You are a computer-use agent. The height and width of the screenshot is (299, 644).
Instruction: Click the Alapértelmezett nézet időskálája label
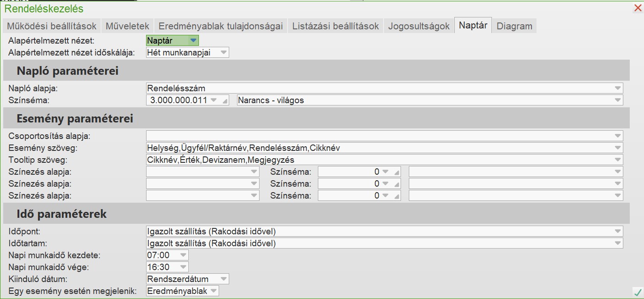72,52
